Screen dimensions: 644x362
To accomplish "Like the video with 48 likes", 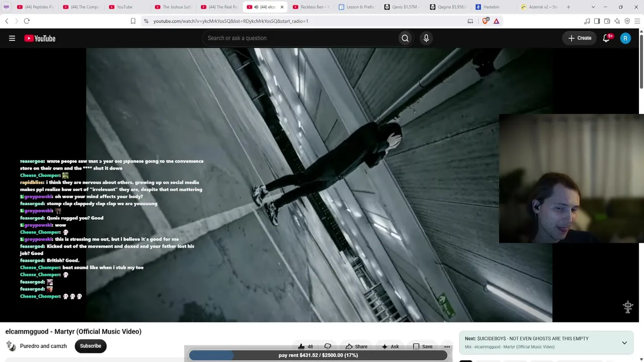I will [305, 346].
